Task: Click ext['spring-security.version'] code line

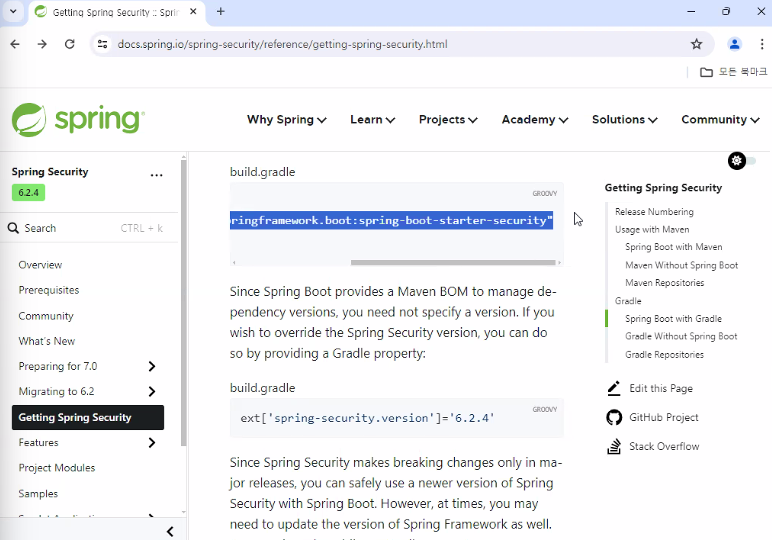Action: (x=367, y=418)
